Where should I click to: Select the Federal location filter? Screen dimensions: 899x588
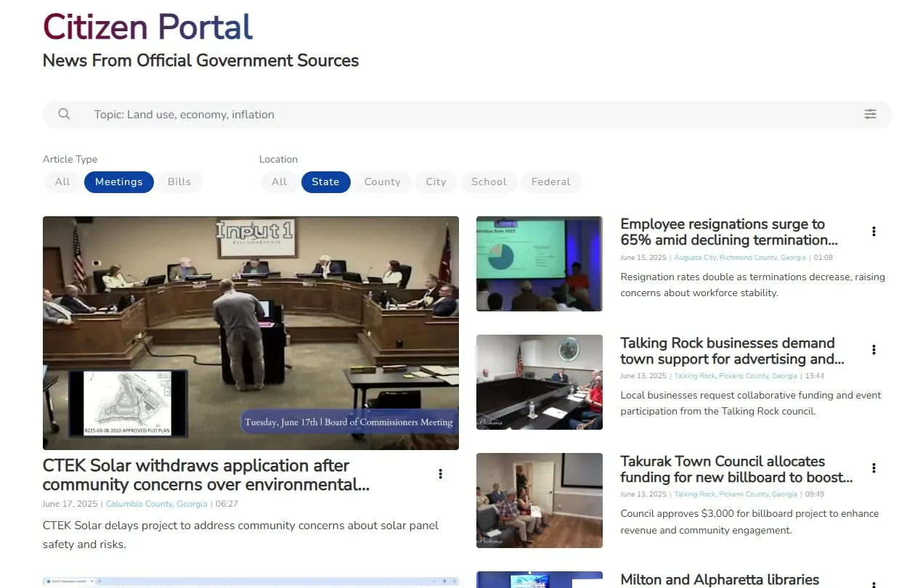point(551,182)
